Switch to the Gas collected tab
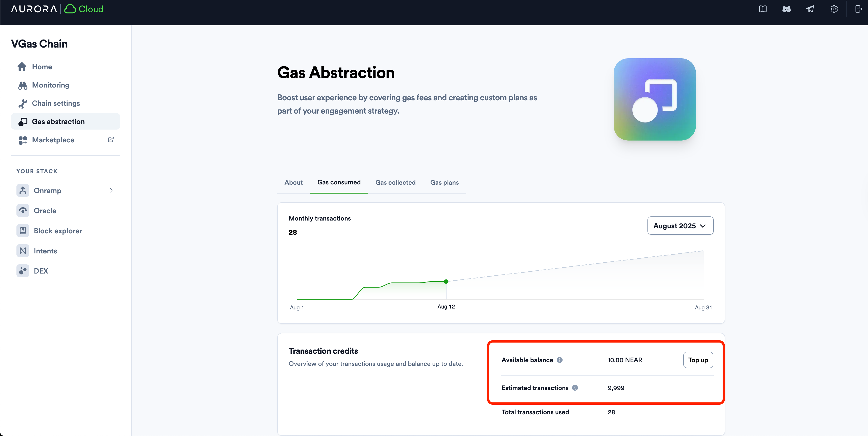 pyautogui.click(x=395, y=182)
